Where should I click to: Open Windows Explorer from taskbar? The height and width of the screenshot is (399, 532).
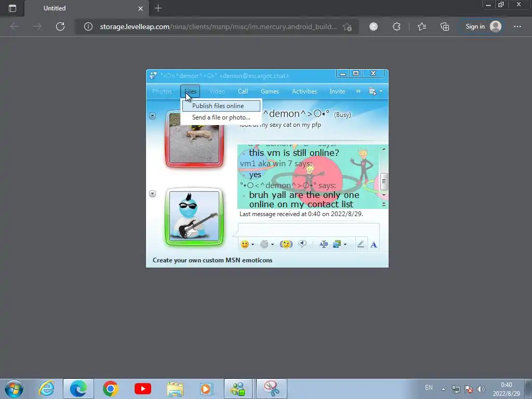175,389
